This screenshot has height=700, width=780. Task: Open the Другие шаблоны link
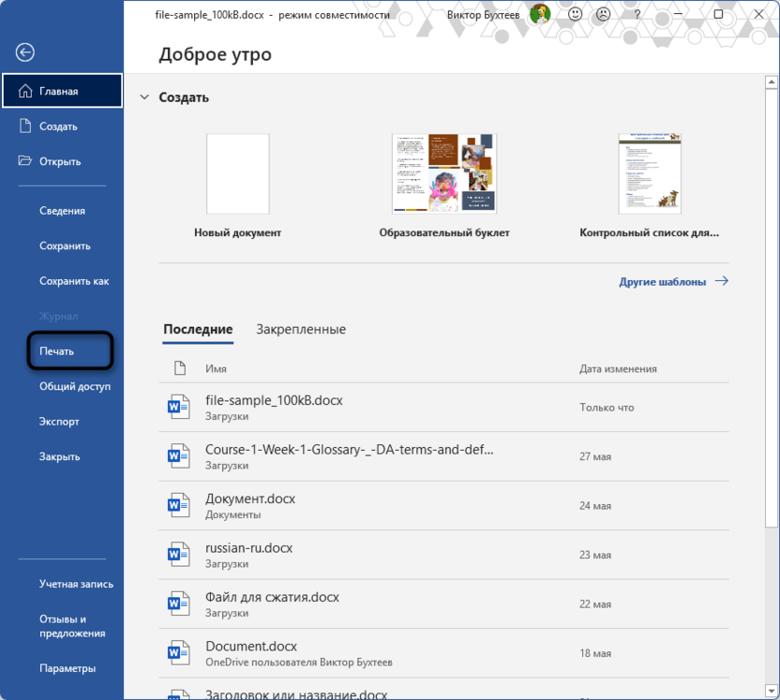(673, 281)
